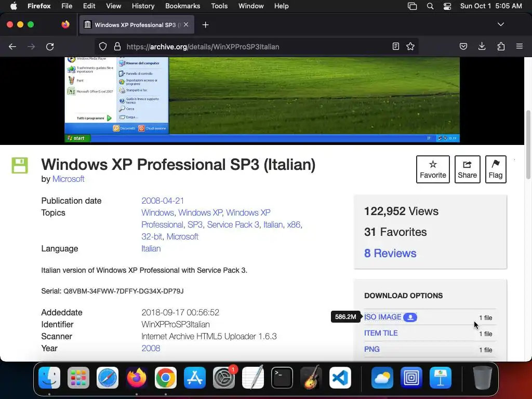Open the Pocket save icon
The image size is (532, 399).
pos(463,46)
